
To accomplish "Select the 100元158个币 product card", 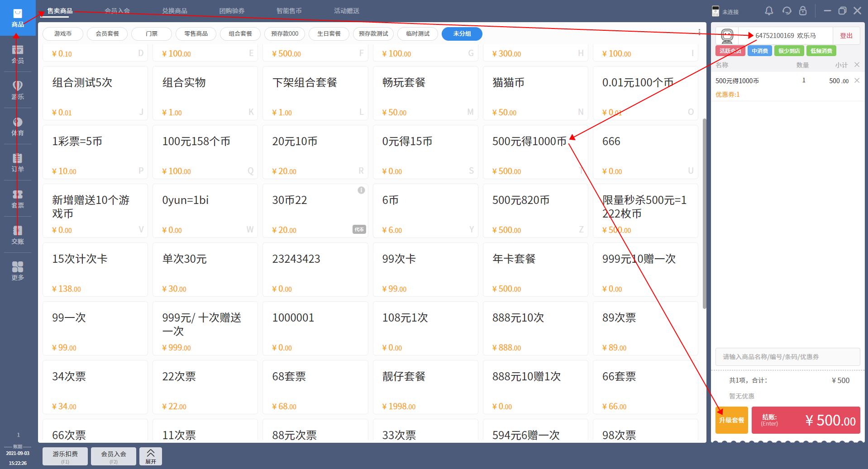I will pos(205,152).
